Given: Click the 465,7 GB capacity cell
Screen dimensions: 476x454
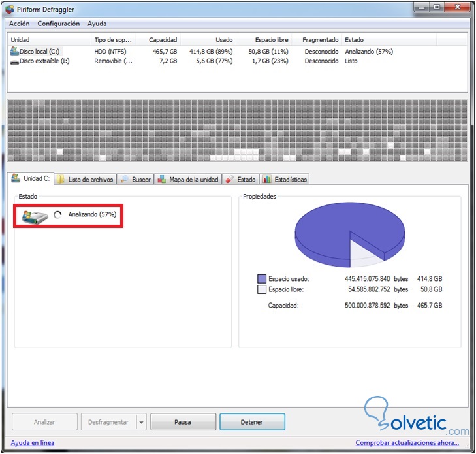Looking at the screenshot, I should (x=165, y=52).
